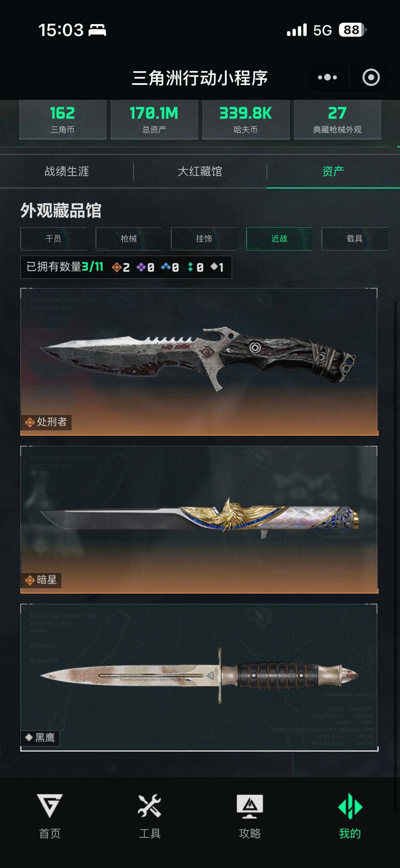The image size is (400, 868).
Task: Open the mini program three-dot menu
Action: (x=327, y=77)
